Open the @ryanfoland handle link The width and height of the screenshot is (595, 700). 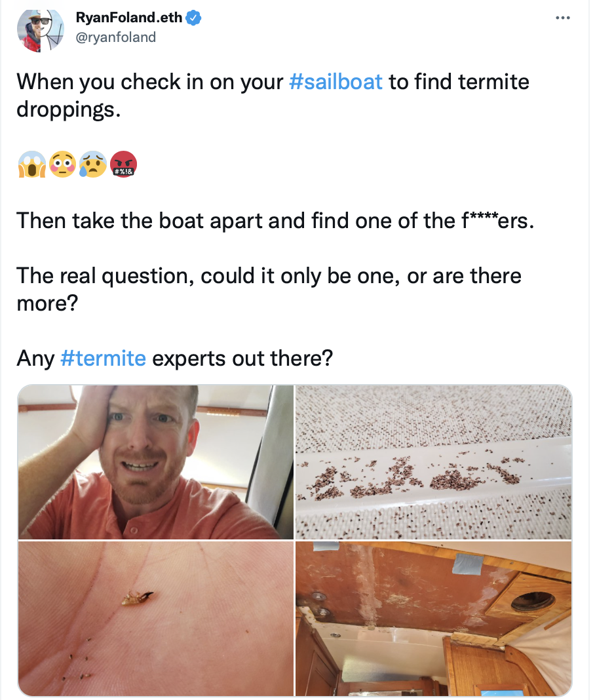click(x=115, y=37)
